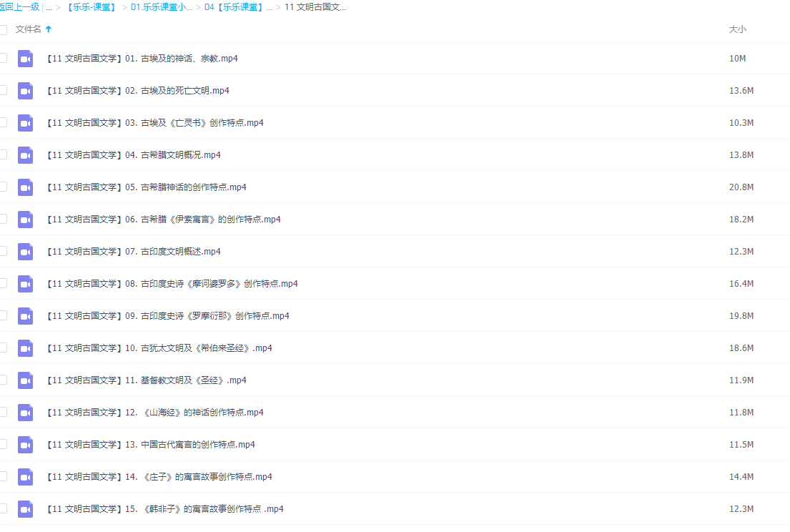Click video icon for 15.《韩非子》的寓言故事创作特点

26,509
